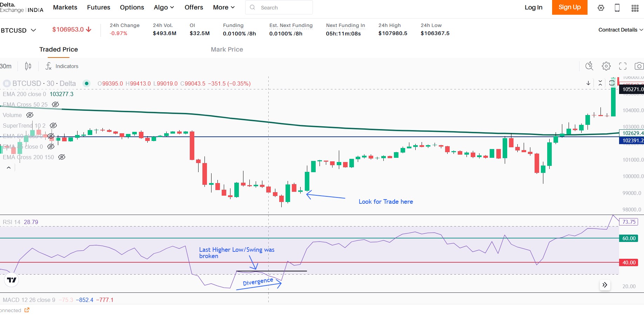Open the apps grid menu icon
Screen dimensions: 644x317
pyautogui.click(x=635, y=8)
